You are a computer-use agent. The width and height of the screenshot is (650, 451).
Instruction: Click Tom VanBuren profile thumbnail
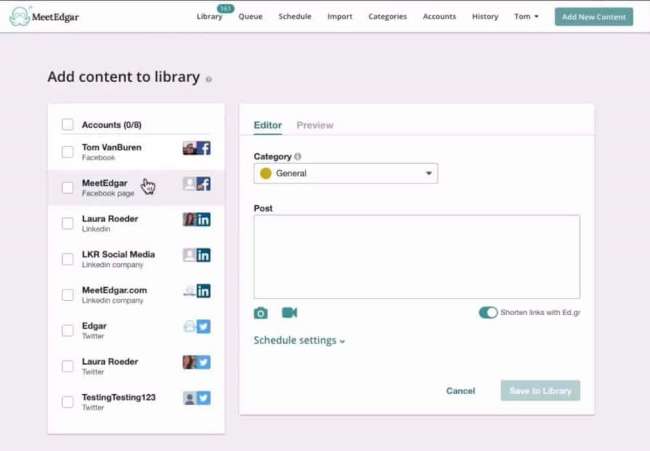[x=189, y=148]
